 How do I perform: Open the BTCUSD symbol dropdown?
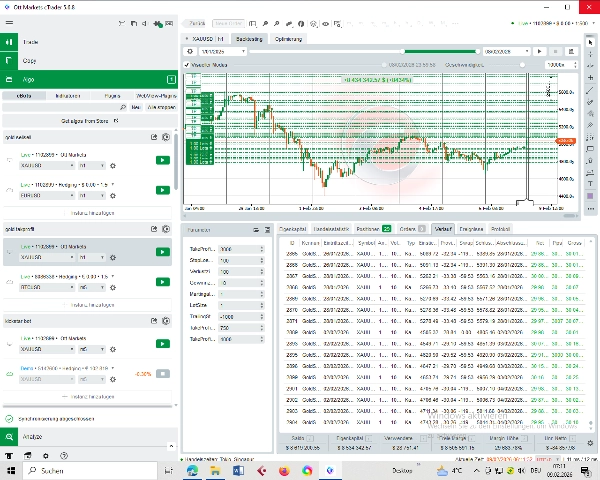(x=47, y=287)
